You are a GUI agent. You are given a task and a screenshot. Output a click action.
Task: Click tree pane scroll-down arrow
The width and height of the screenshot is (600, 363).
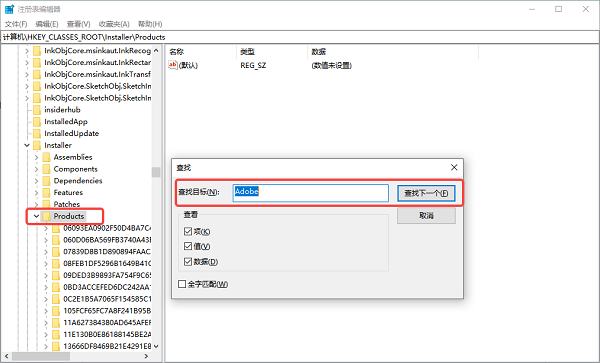click(x=156, y=346)
